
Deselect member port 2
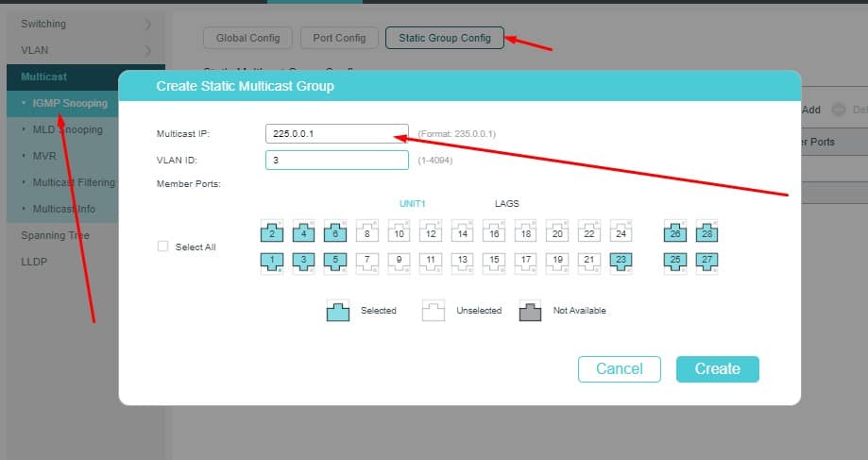272,231
